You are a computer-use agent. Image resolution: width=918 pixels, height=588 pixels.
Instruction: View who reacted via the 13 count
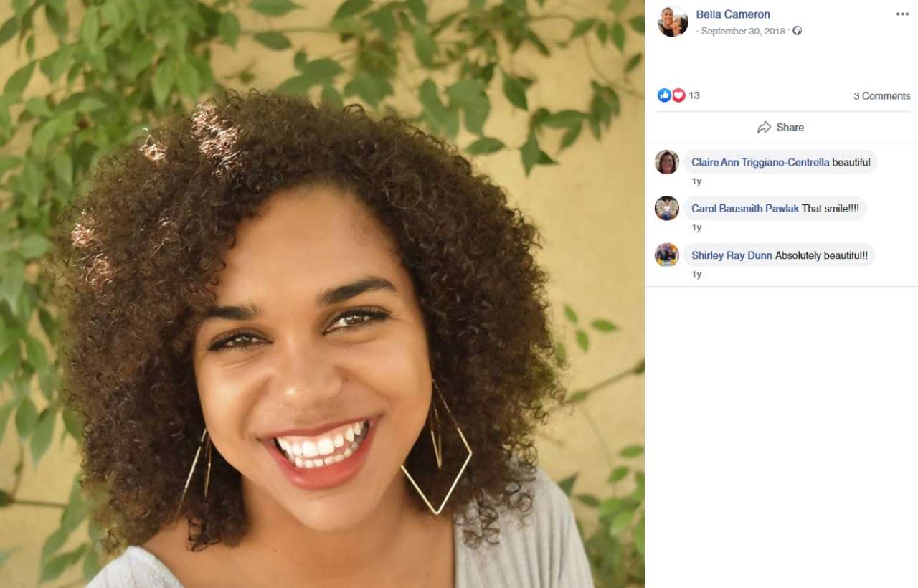point(694,95)
